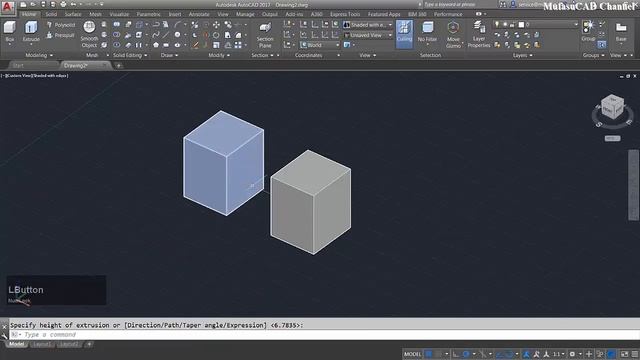The image size is (640, 360).
Task: Choose the Polysolid tool
Action: point(61,25)
